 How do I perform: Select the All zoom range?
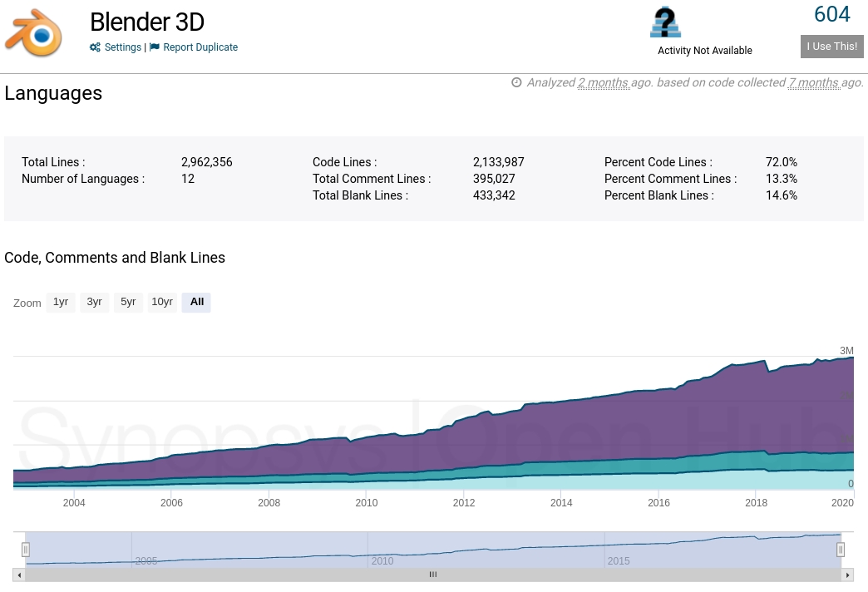coord(196,303)
